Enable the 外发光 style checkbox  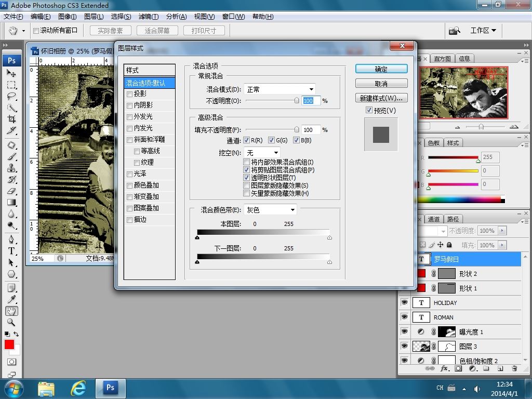tap(129, 117)
